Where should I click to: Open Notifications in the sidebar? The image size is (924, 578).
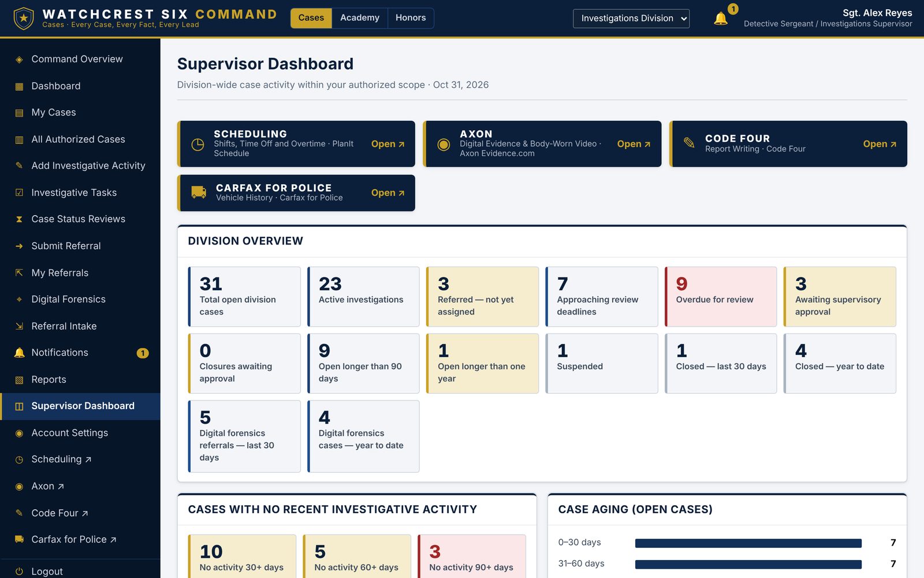point(80,353)
